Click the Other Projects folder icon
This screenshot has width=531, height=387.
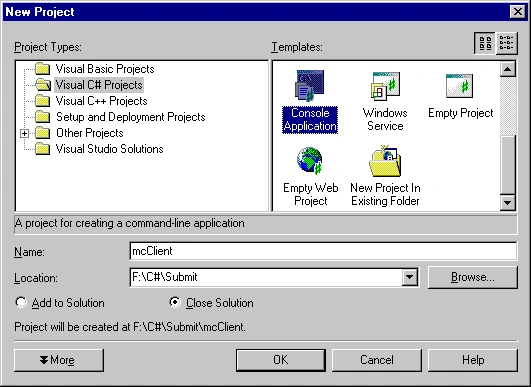click(x=43, y=133)
